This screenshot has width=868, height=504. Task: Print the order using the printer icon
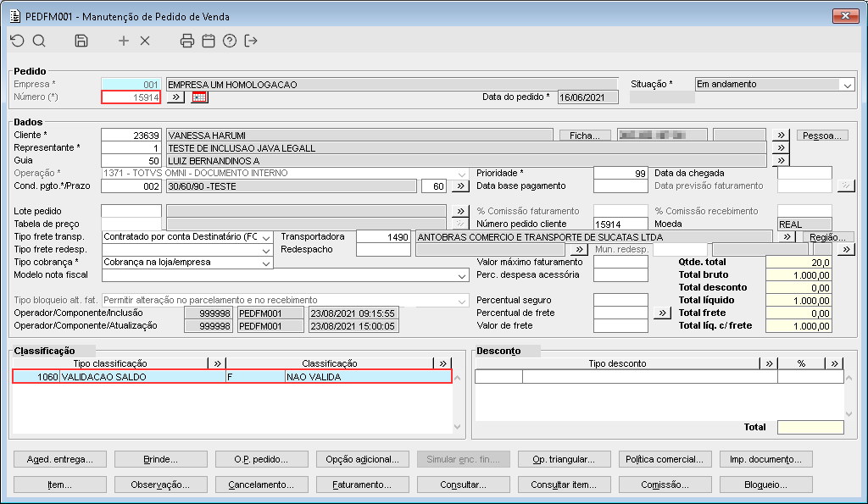point(187,41)
